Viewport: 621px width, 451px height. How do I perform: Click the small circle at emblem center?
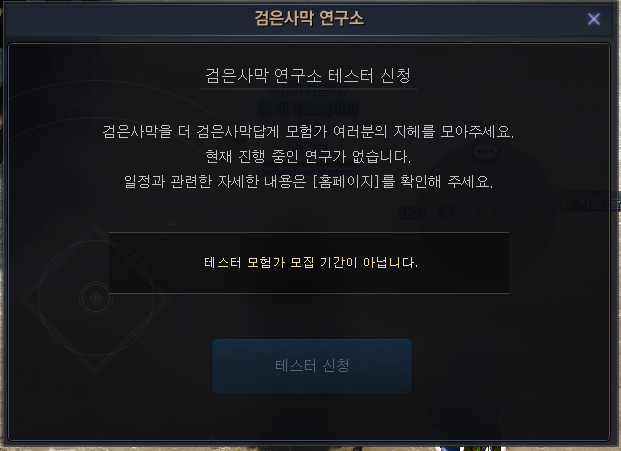point(95,298)
